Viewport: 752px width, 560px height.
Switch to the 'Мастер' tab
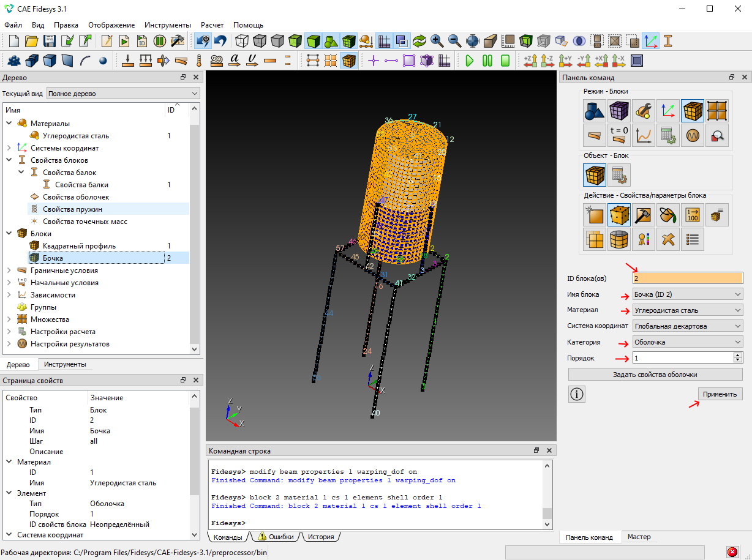[x=639, y=537]
